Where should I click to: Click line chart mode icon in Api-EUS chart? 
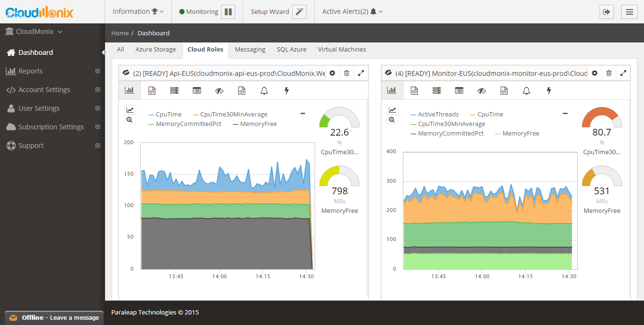(129, 110)
